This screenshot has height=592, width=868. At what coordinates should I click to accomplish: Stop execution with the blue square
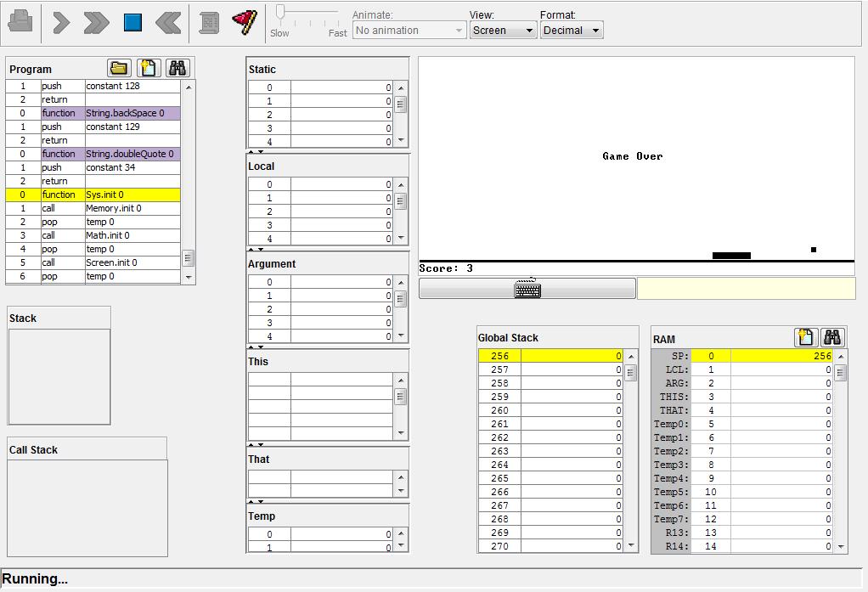pyautogui.click(x=132, y=23)
